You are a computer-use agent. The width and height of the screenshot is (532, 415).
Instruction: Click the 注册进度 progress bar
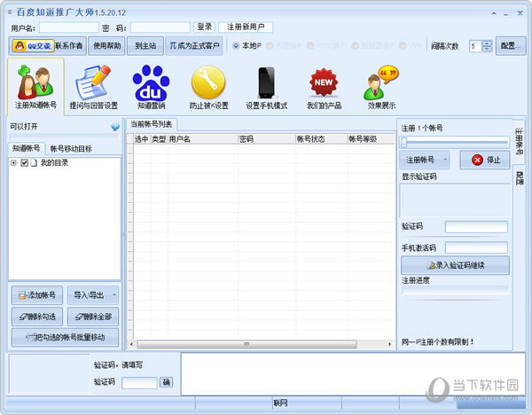(x=456, y=291)
